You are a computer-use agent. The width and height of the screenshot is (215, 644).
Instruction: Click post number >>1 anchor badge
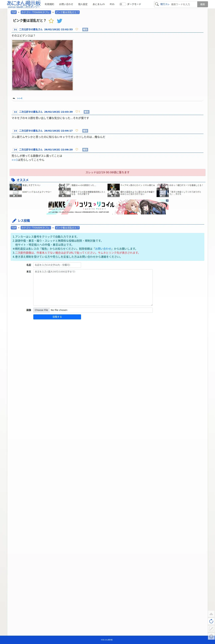click(15, 29)
